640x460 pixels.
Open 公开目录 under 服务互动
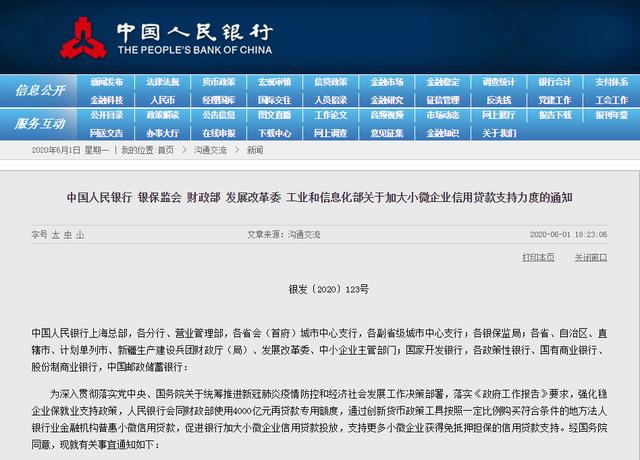tap(107, 115)
